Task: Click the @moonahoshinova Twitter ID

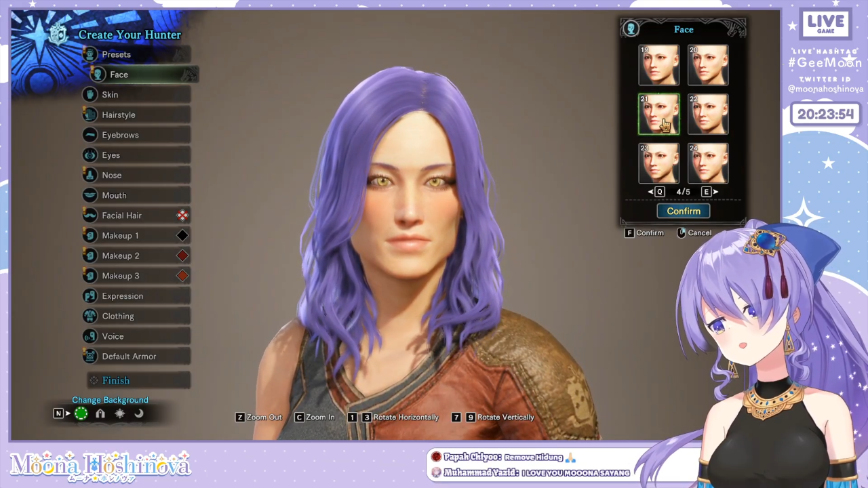Action: click(x=825, y=89)
